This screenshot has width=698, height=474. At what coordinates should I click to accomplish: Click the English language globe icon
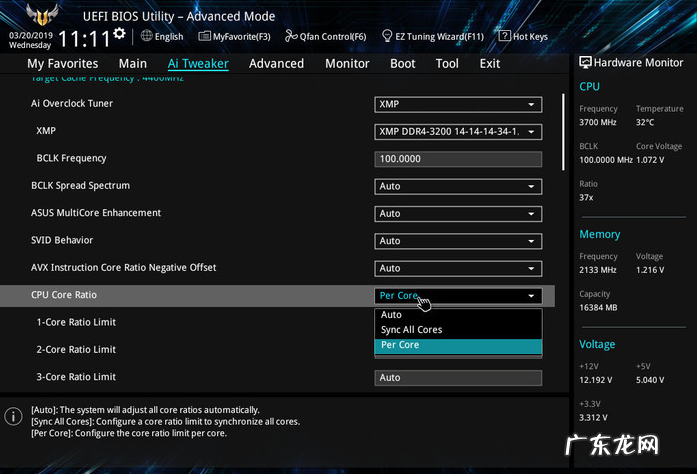point(147,37)
